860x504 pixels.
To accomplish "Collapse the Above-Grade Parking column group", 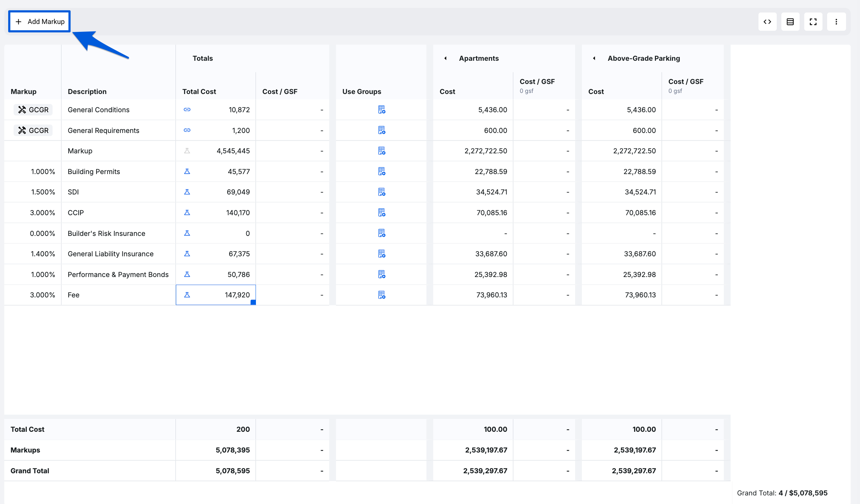I will click(594, 58).
